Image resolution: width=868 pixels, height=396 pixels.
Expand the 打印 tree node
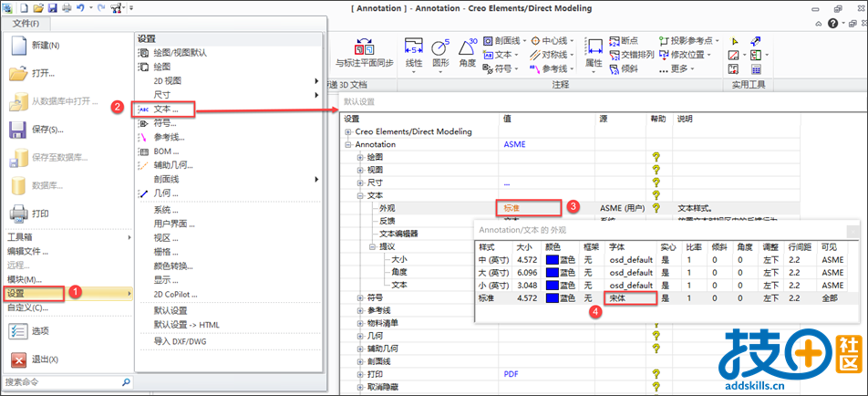[360, 374]
